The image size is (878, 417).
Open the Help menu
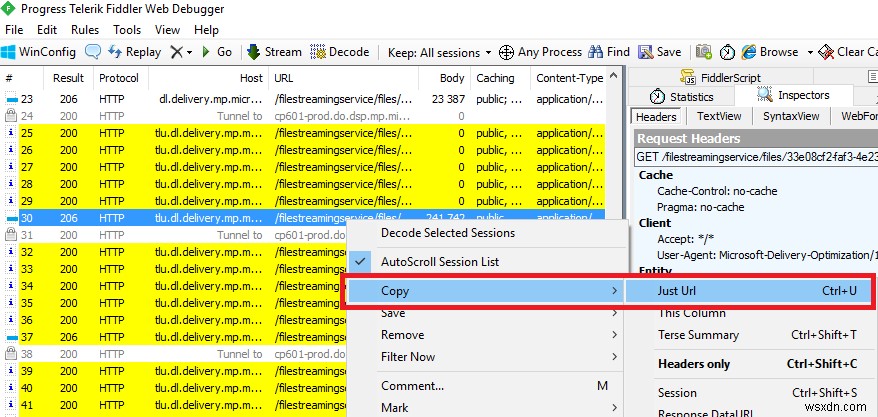[x=206, y=30]
